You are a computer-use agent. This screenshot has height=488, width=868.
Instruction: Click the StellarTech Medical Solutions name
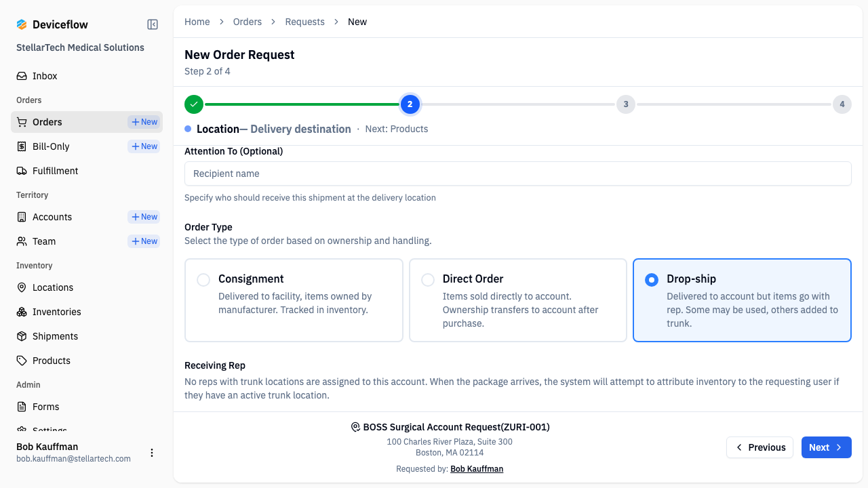pyautogui.click(x=80, y=47)
